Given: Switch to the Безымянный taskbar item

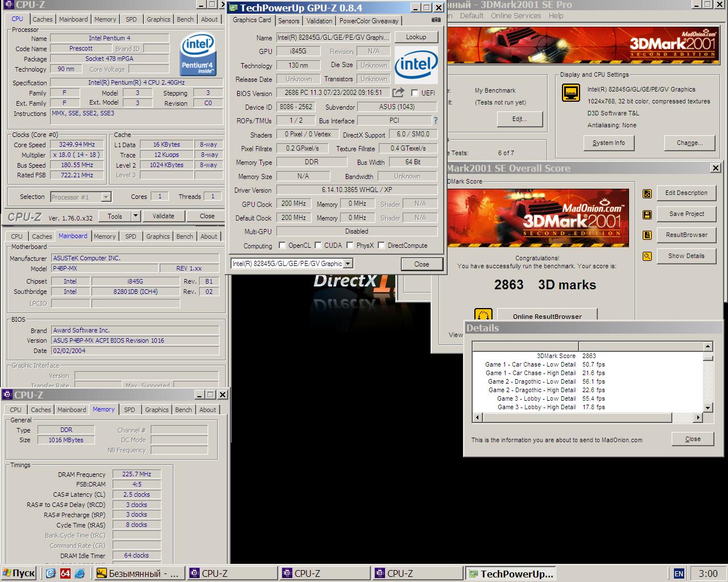Looking at the screenshot, I should [140, 573].
